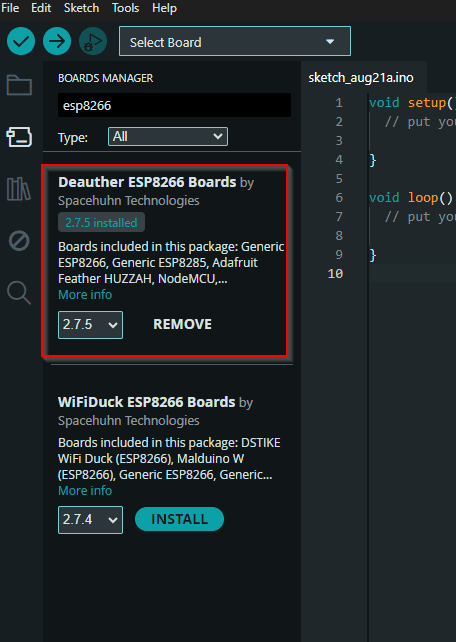Open More info for WiFiDuck ESP8266 Boards
This screenshot has width=456, height=642.
pos(85,491)
